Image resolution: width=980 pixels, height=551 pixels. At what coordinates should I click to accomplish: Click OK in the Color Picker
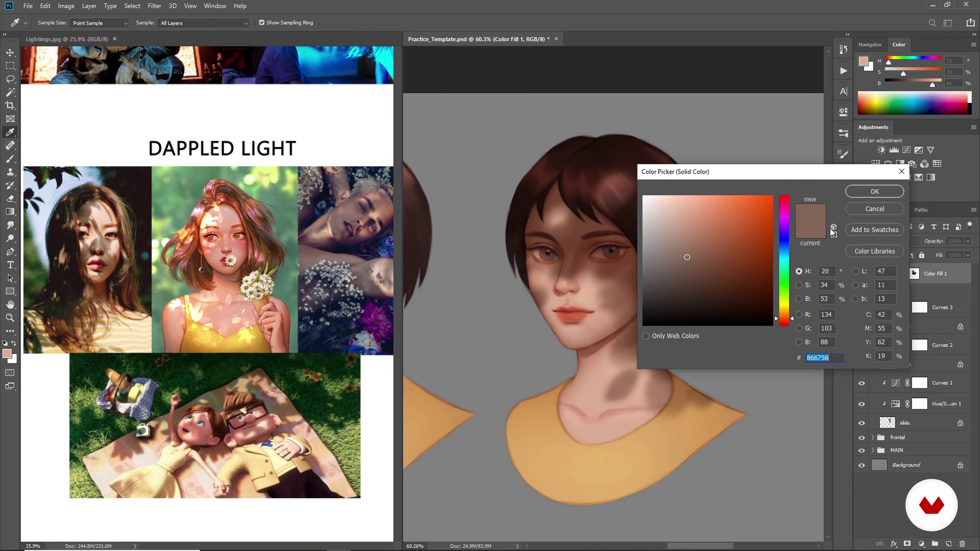(875, 192)
